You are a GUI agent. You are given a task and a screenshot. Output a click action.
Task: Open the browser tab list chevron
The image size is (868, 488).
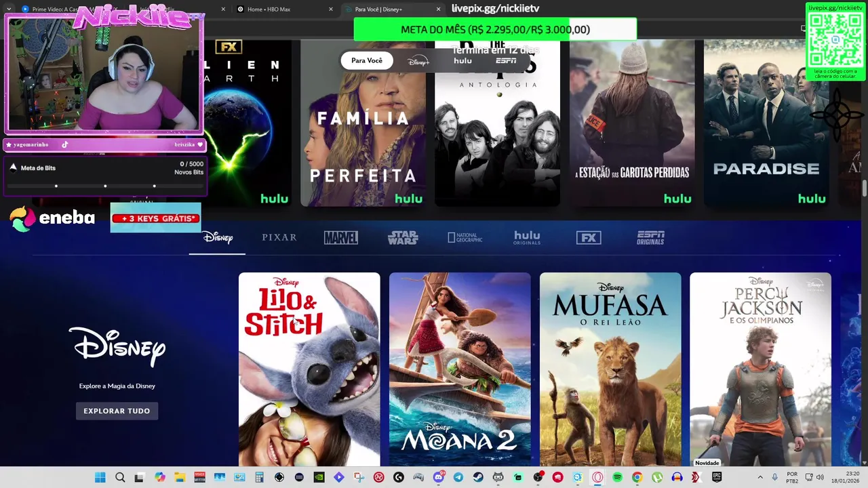pyautogui.click(x=9, y=9)
